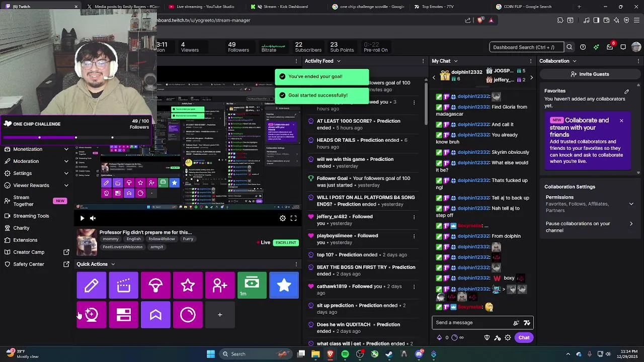This screenshot has width=644, height=362.
Task: Click the stacked-bars quick action tile
Action: point(123,315)
